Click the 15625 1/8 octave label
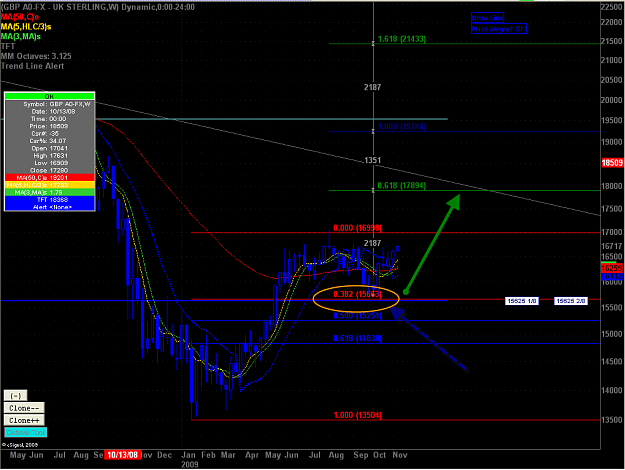Viewport: 625px width, 470px height. tap(521, 301)
